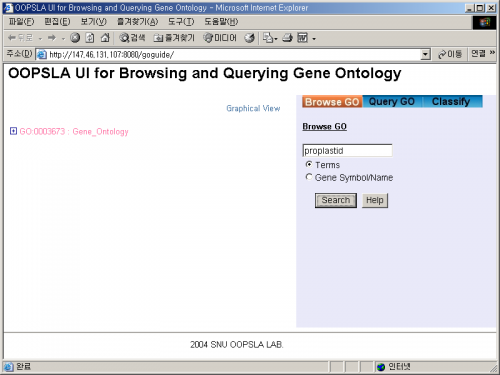The height and width of the screenshot is (375, 500).
Task: Switch to the Query GO tab
Action: pyautogui.click(x=392, y=101)
